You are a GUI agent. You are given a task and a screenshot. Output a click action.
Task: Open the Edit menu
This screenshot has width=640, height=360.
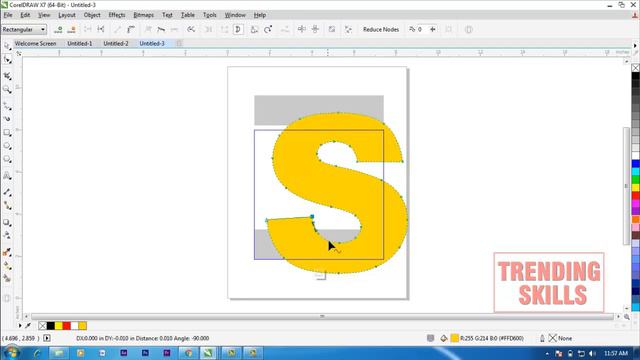25,15
